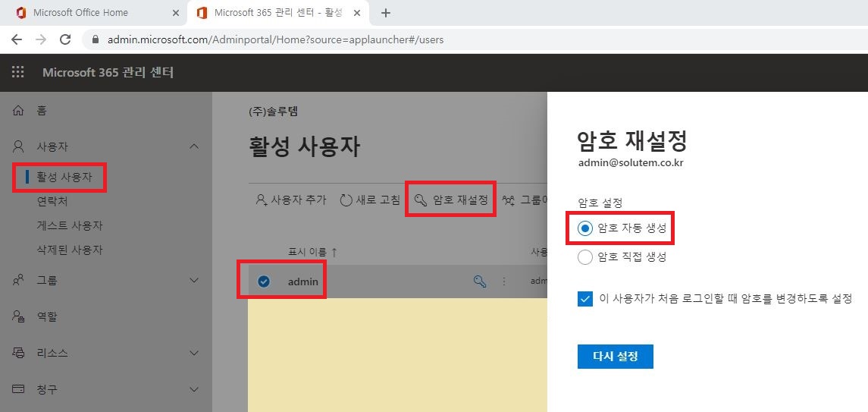
Task: Click the (주)솔루템 organization name
Action: click(274, 112)
